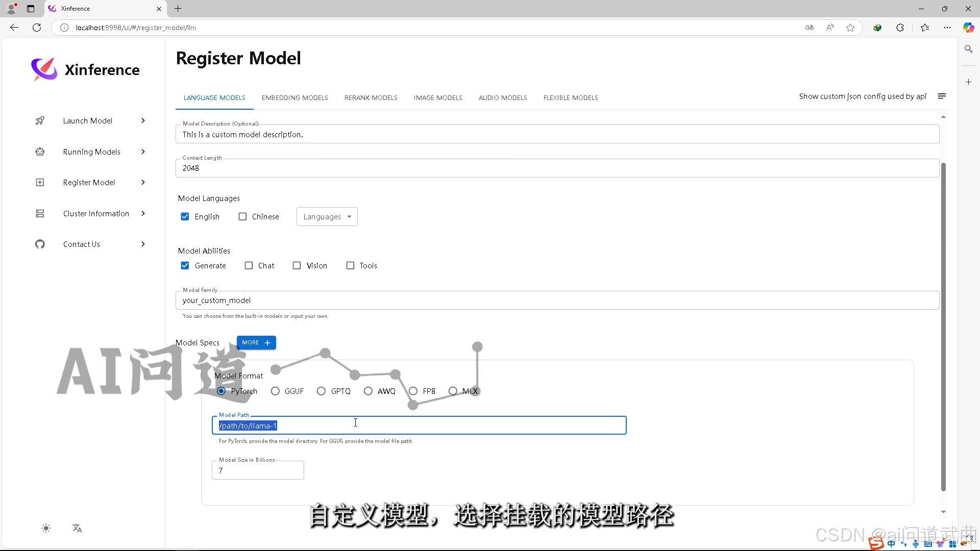Click the MORE button to add specs

[256, 343]
